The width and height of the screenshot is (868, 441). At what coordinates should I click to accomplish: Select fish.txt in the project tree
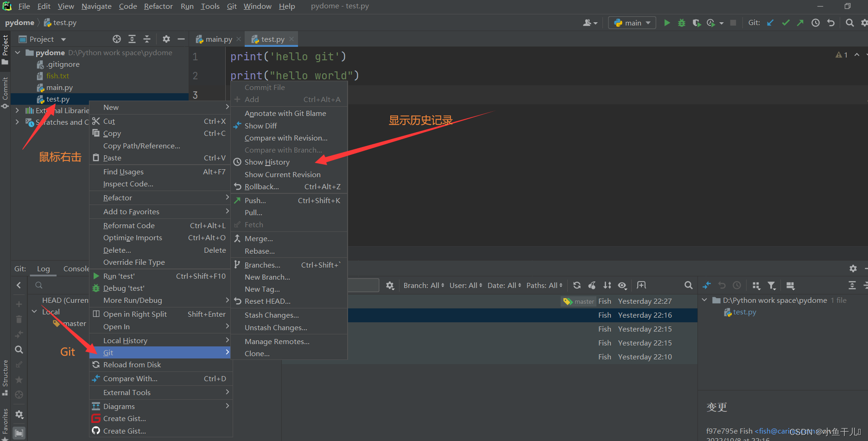(57, 76)
